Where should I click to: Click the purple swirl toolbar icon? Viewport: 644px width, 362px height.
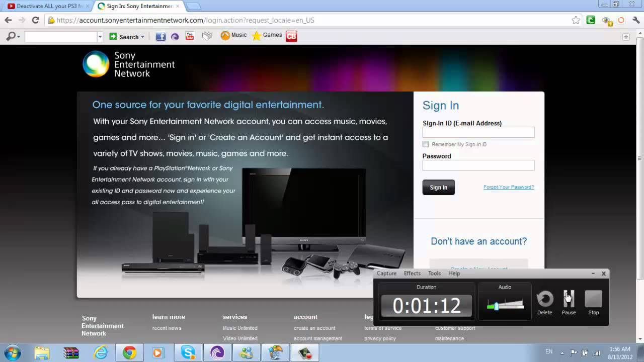pos(175,36)
